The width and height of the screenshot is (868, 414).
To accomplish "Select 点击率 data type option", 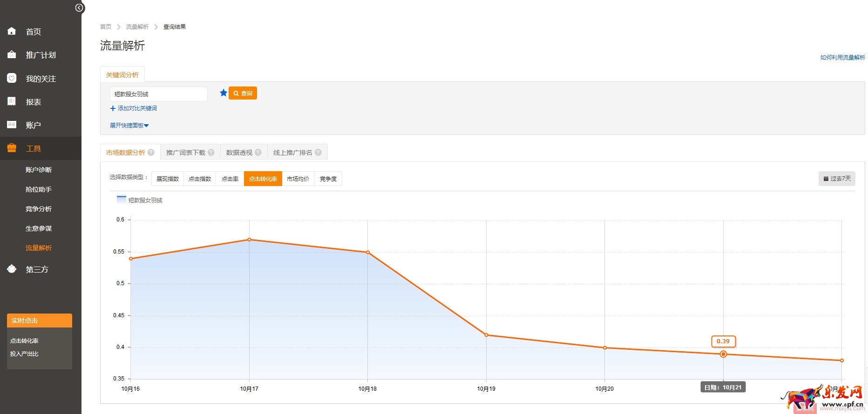I will [x=230, y=179].
